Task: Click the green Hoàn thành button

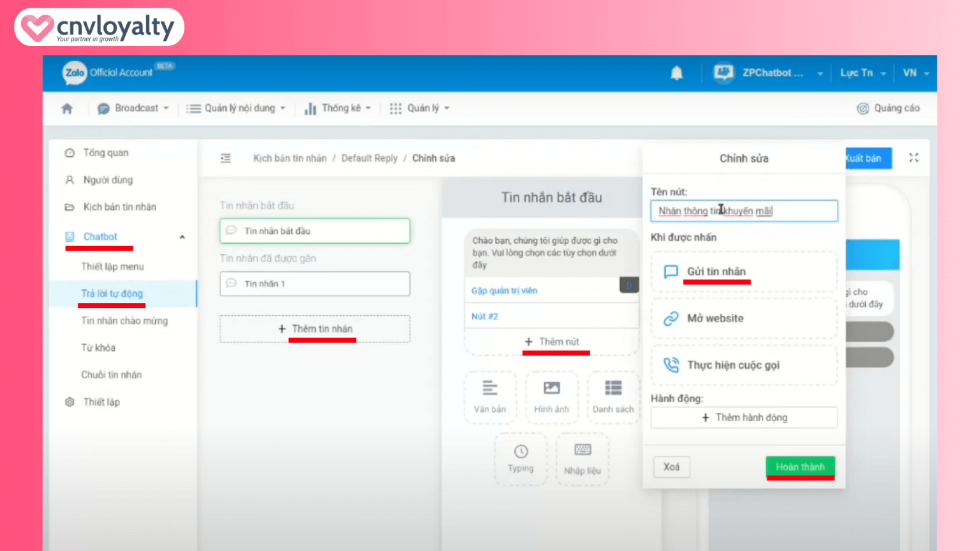Action: pyautogui.click(x=800, y=467)
